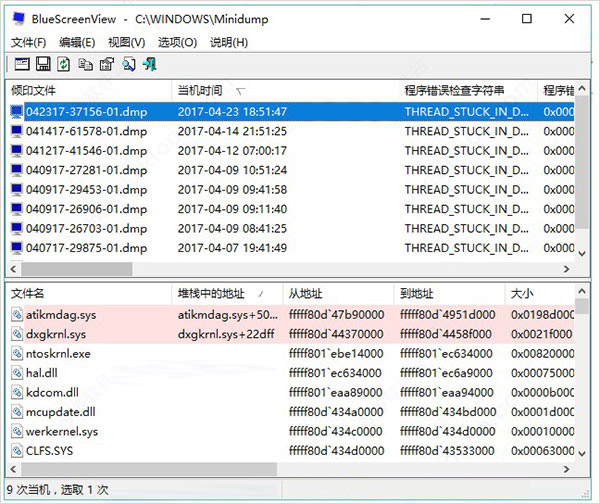Click upper pane scroll right arrow
Image resolution: width=600 pixels, height=504 pixels.
[x=567, y=269]
